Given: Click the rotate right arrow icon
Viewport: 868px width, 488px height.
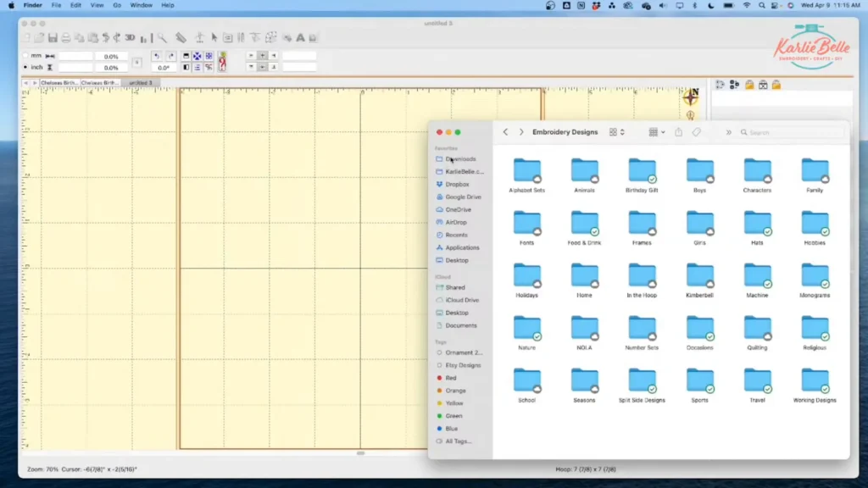Looking at the screenshot, I should tap(170, 56).
